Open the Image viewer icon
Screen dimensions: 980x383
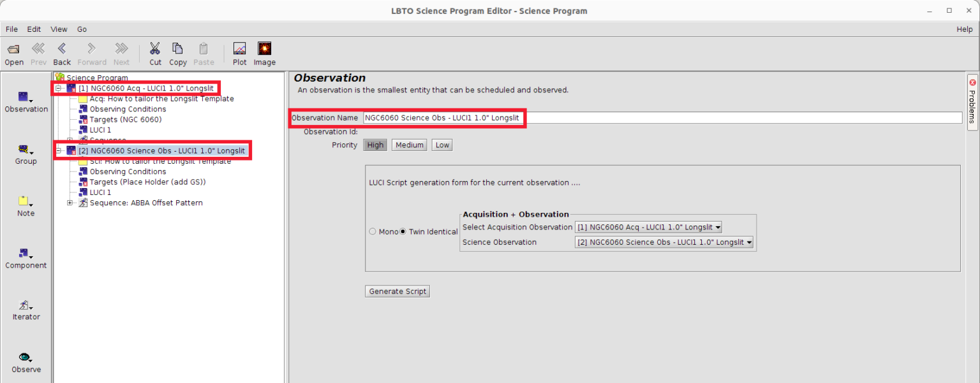coord(264,50)
